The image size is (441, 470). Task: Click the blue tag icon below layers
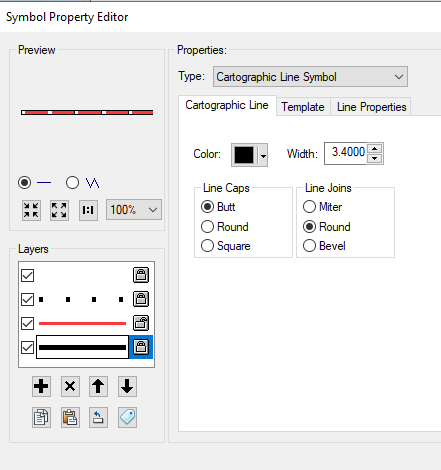coord(127,417)
